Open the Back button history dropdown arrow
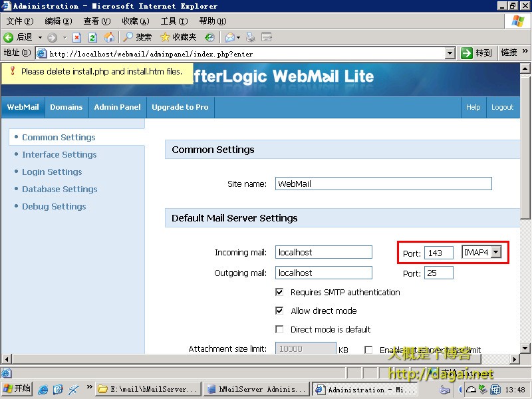 (x=40, y=37)
